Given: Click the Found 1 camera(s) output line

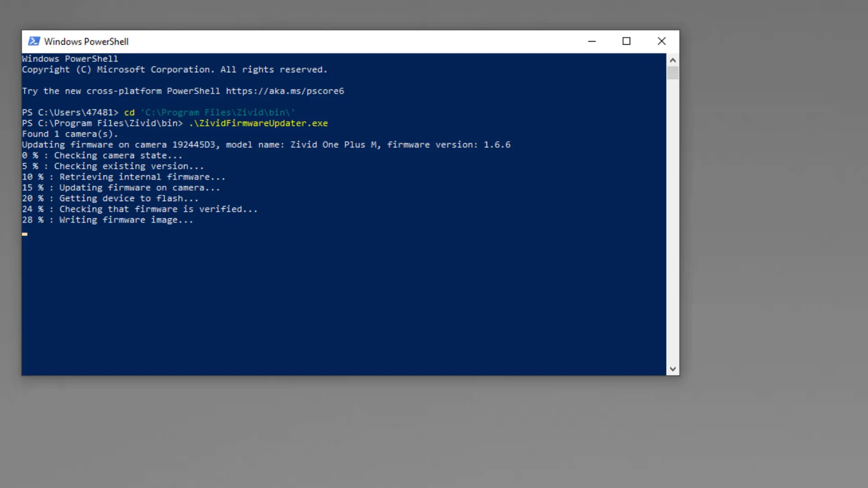Looking at the screenshot, I should (x=70, y=134).
